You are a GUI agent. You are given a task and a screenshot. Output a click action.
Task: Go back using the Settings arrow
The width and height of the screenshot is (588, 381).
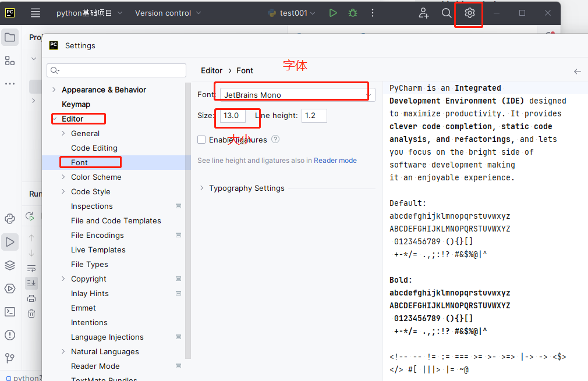(578, 71)
